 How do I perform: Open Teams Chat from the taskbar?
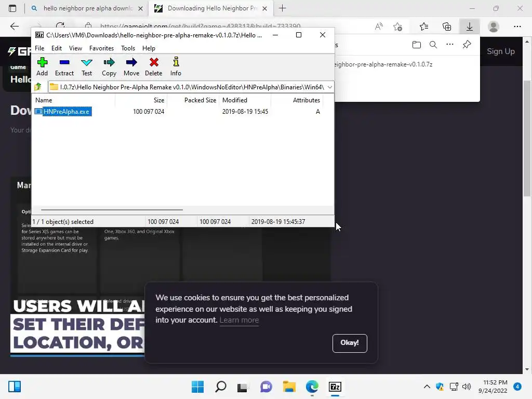point(266,387)
